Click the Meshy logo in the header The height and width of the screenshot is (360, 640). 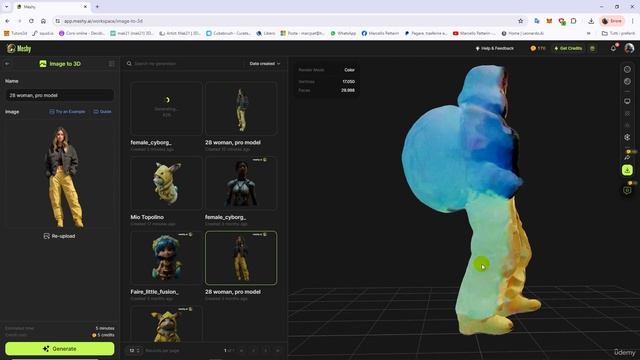19,49
